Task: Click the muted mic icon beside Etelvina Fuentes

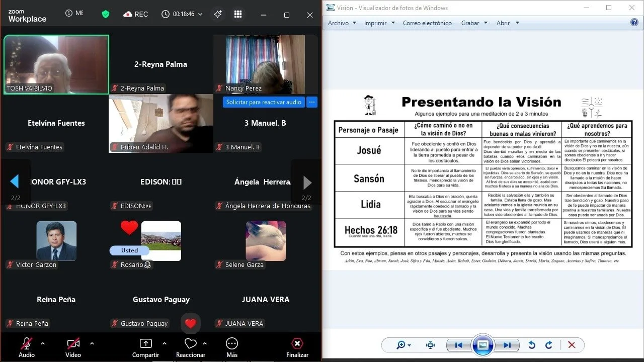Action: pos(10,147)
